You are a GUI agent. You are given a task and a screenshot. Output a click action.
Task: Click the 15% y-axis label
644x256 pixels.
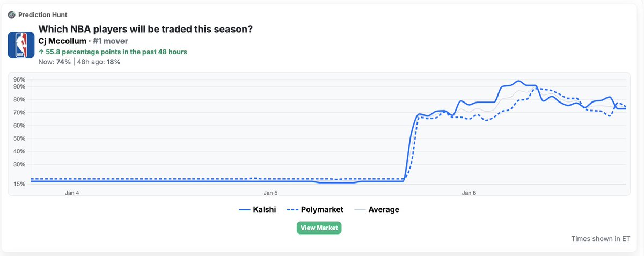click(x=19, y=184)
